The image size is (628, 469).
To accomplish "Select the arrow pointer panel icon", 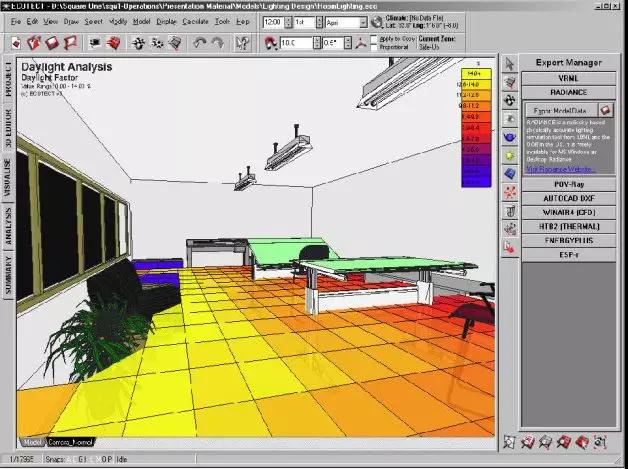I will (509, 64).
